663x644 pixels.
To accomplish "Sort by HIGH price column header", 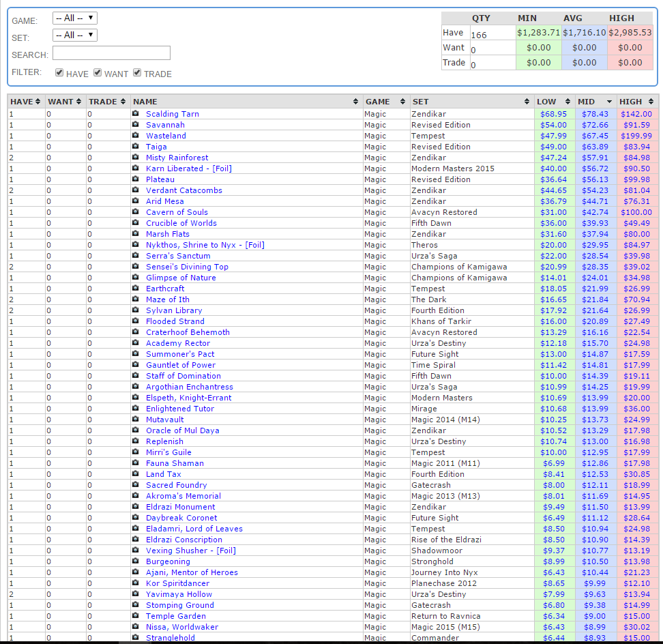I will point(637,102).
